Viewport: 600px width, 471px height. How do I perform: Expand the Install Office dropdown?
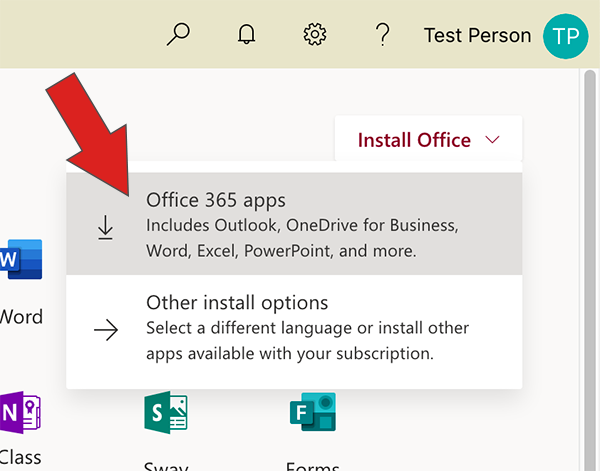pyautogui.click(x=428, y=139)
